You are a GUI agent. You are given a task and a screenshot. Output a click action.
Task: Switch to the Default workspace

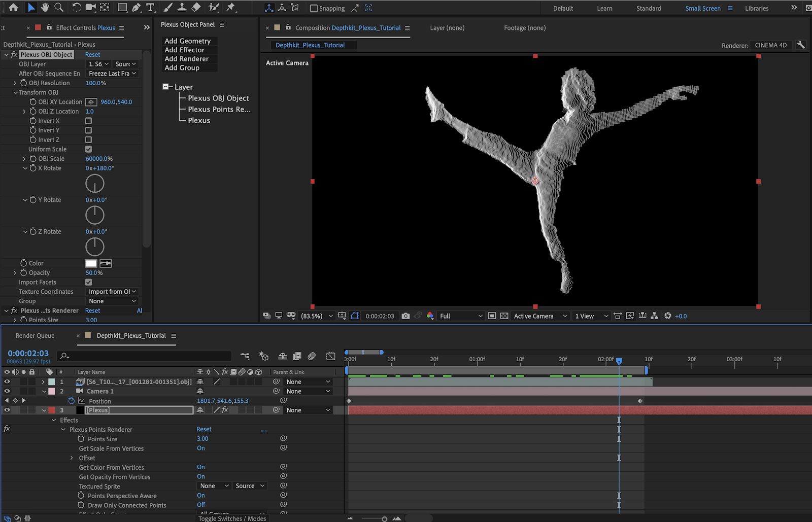563,8
